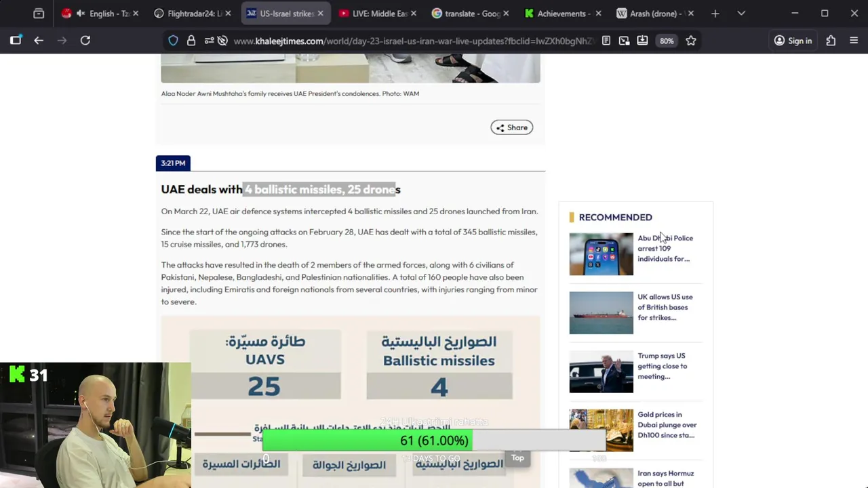Open the Firefox application menu
868x488 pixels.
(854, 41)
